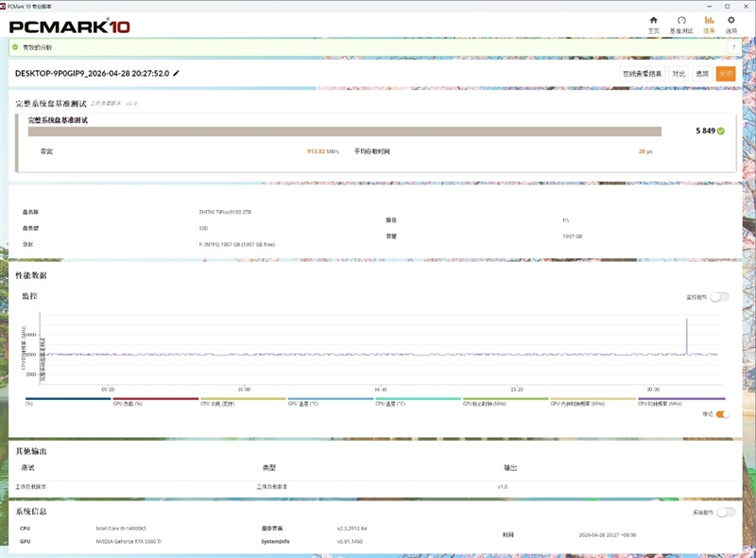Enable the system details (系统细节) switch
Viewport: 756px width, 558px height.
pos(725,512)
